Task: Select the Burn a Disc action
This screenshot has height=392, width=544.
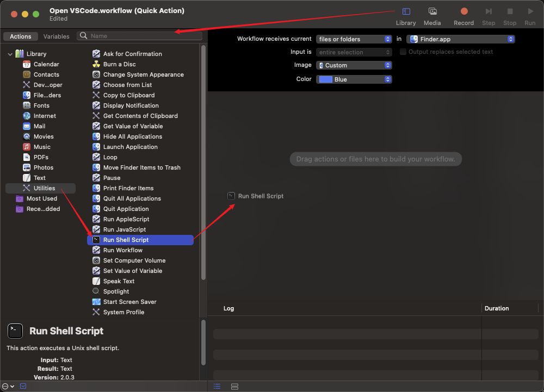Action: pos(119,64)
